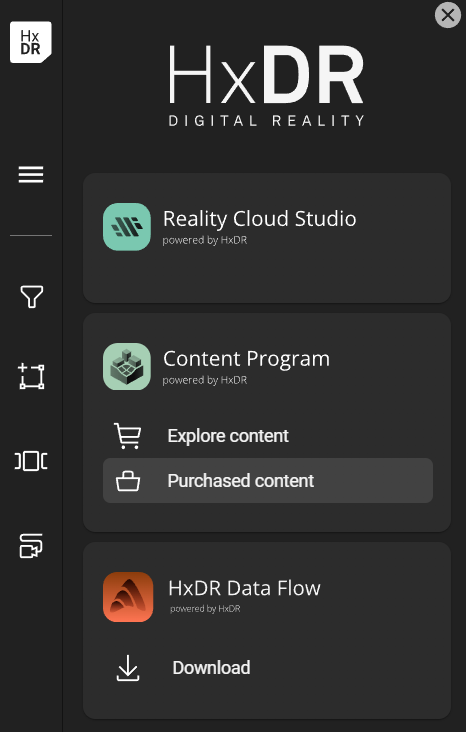The width and height of the screenshot is (466, 732).
Task: Activate the add selection area tool
Action: (x=31, y=376)
